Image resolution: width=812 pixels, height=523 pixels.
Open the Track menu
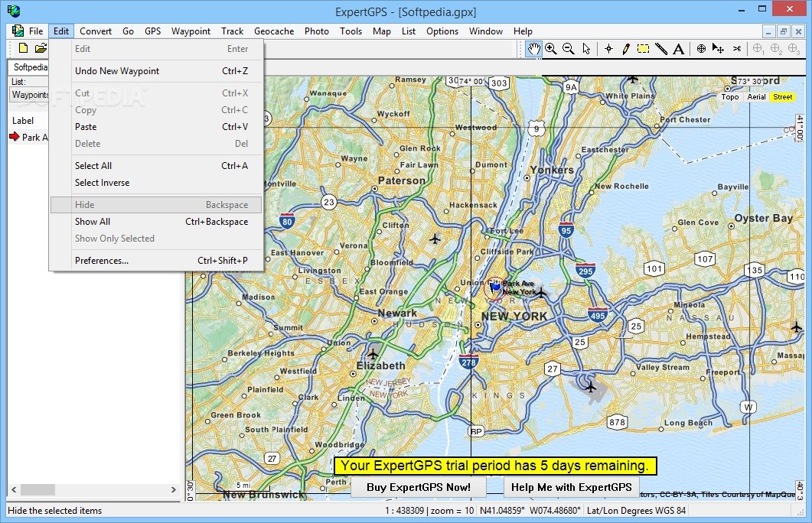pos(232,31)
